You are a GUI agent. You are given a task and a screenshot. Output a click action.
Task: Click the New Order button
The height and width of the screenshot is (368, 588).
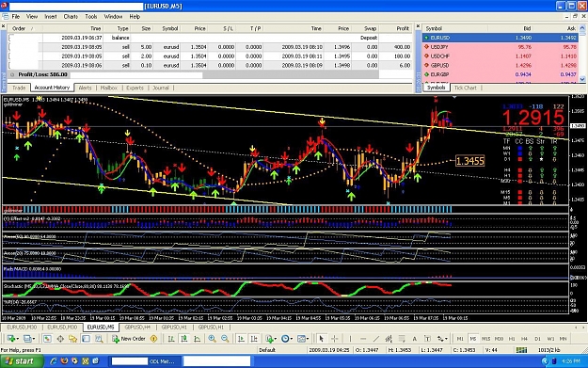[x=129, y=339]
